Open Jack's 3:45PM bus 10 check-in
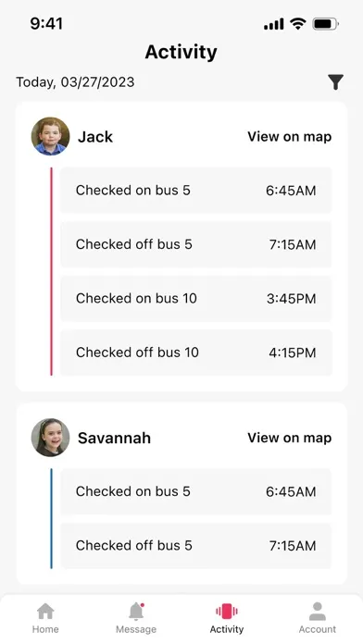The height and width of the screenshot is (644, 363). [x=196, y=298]
